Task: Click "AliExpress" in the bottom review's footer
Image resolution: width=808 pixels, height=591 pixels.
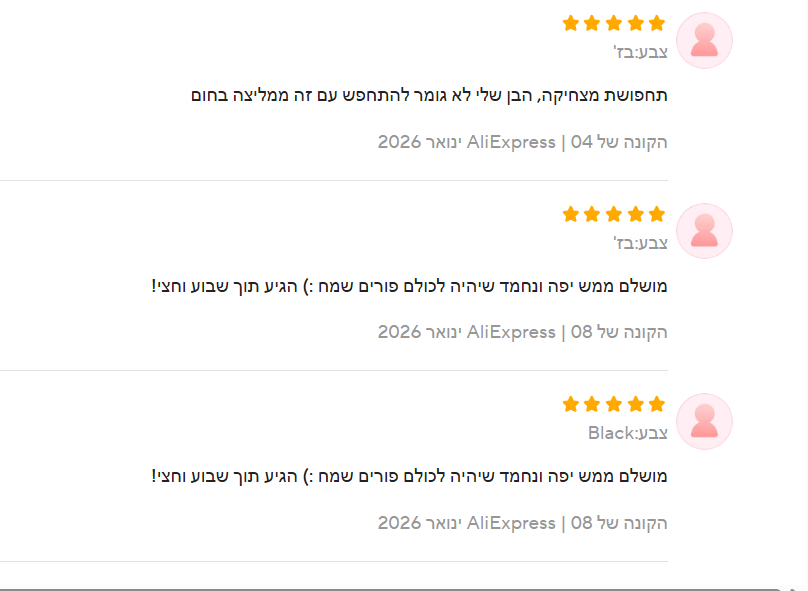Action: click(511, 523)
